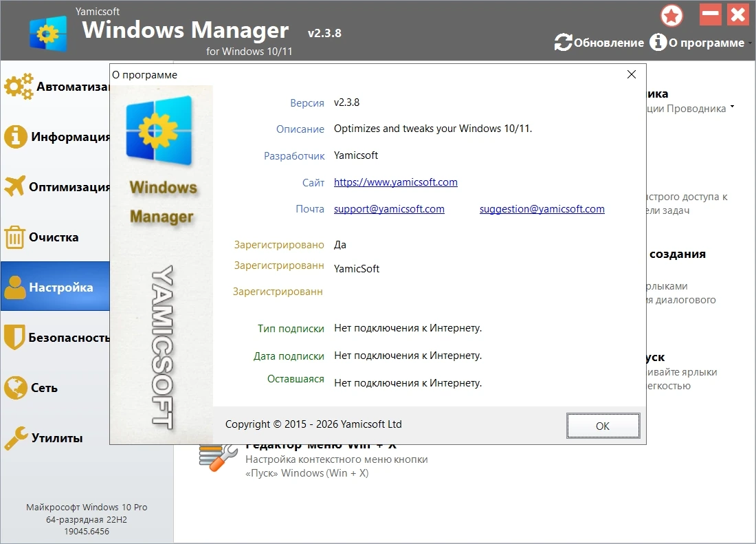Click the suggestion@yamicsoft.com email link
Viewport: 756px width, 544px height.
(542, 209)
